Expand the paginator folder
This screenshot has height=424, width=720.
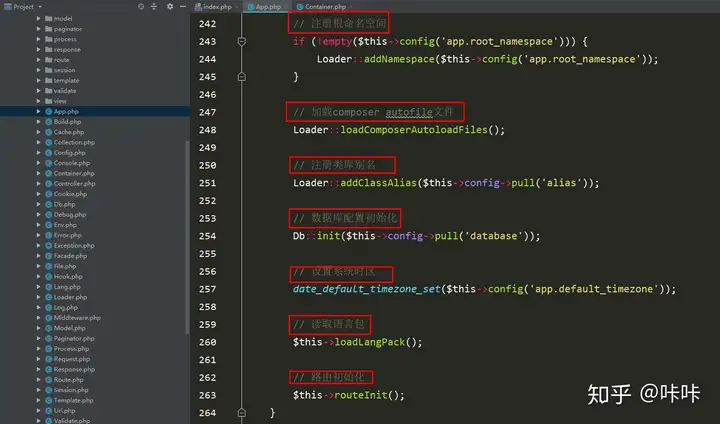tap(39, 29)
